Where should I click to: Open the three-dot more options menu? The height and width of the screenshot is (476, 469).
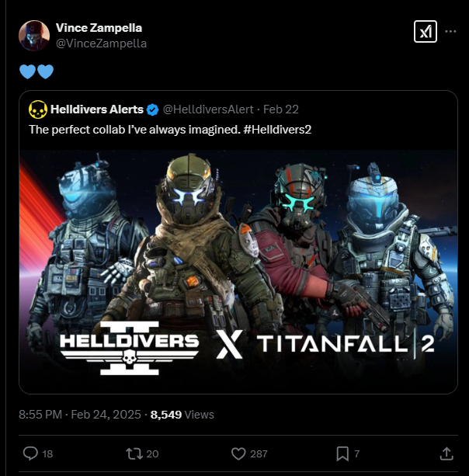click(x=449, y=33)
